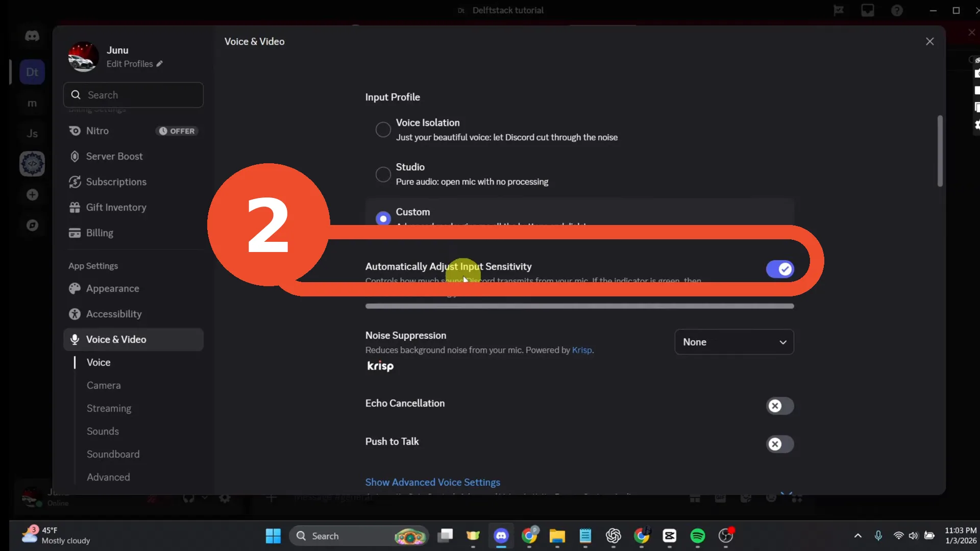Open ChatGPT from the taskbar
This screenshot has width=980, height=551.
[x=613, y=536]
